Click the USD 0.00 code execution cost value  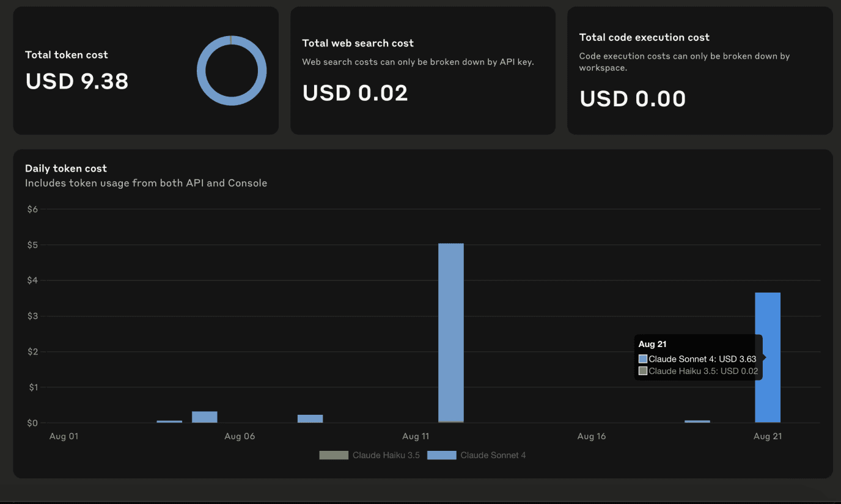[x=633, y=99]
